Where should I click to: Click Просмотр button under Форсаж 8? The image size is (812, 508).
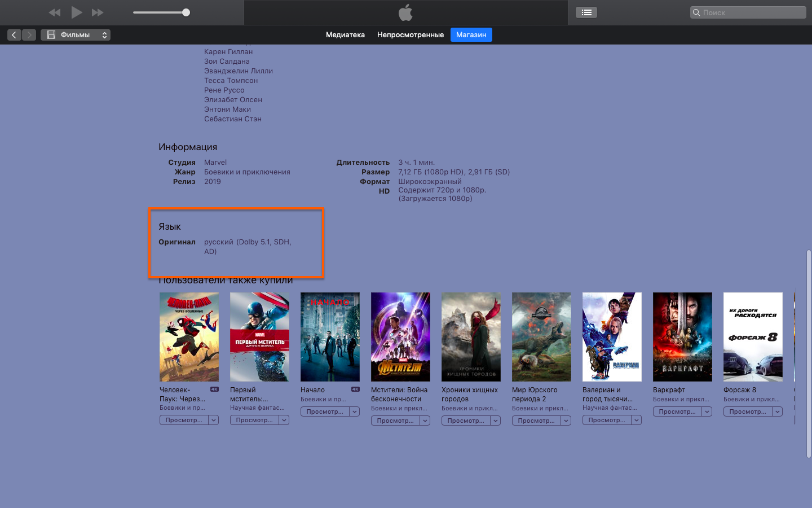(x=749, y=411)
